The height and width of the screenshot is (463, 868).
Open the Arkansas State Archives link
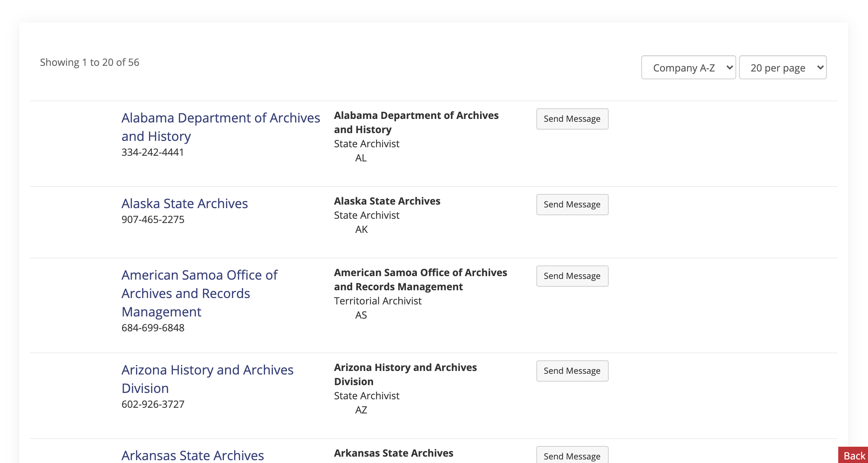click(192, 455)
